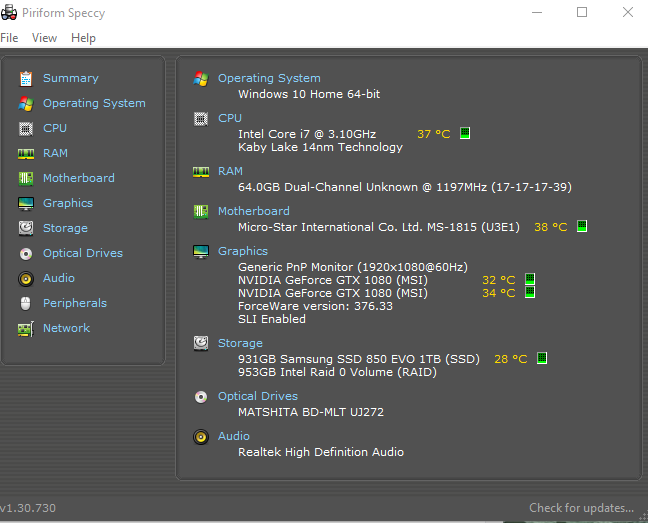Select the CPU chip icon in sidebar
The width and height of the screenshot is (648, 523).
(x=25, y=128)
